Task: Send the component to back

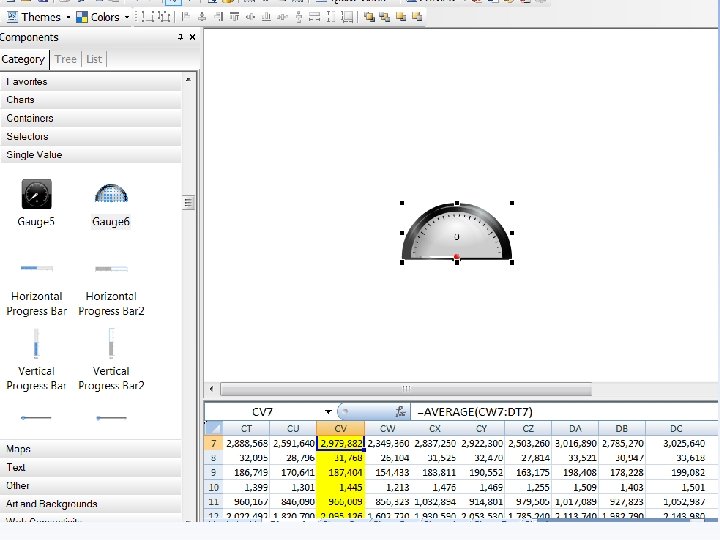Action: (385, 17)
